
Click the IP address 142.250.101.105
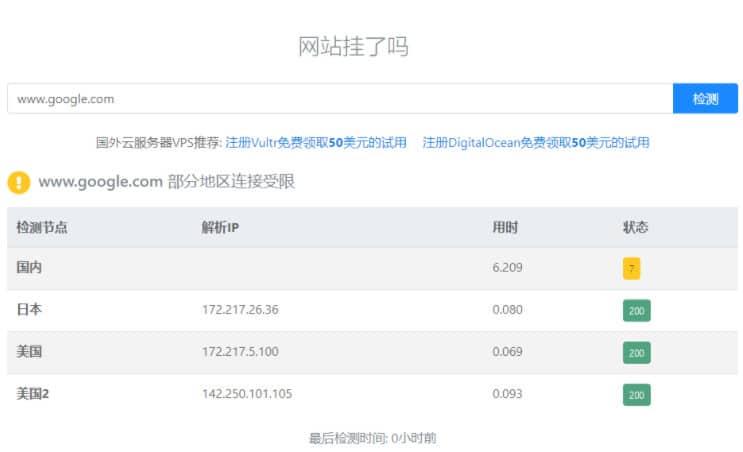click(x=247, y=394)
